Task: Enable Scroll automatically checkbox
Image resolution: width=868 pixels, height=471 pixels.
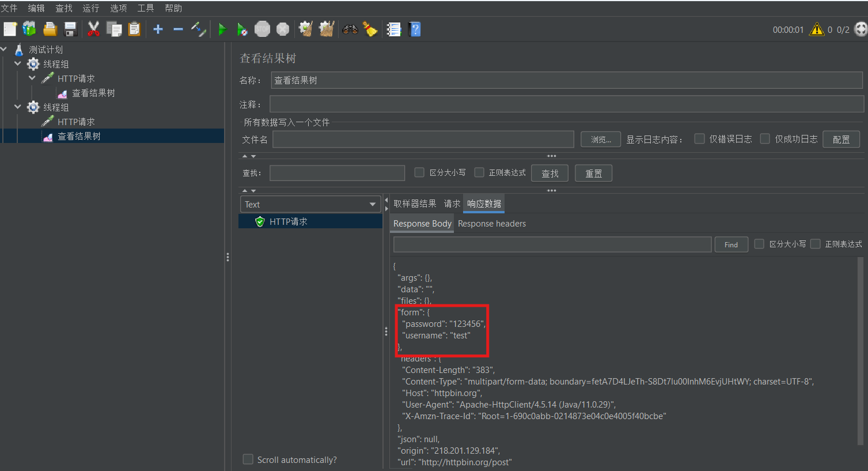Action: (x=248, y=459)
